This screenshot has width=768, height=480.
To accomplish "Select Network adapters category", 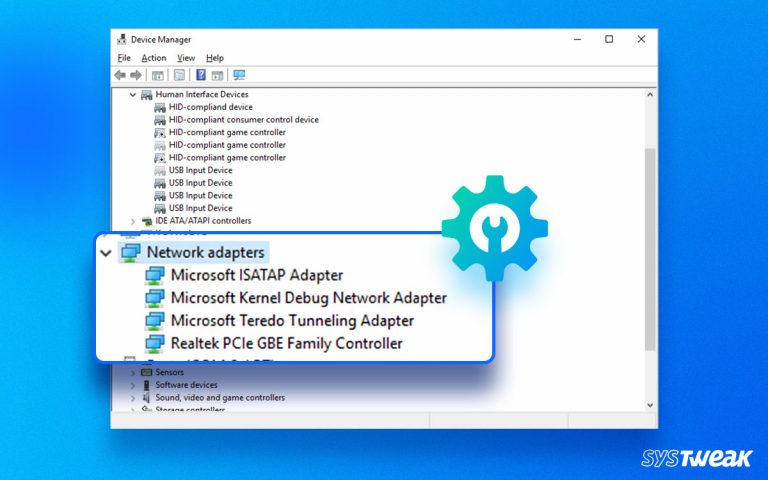I will click(x=206, y=252).
